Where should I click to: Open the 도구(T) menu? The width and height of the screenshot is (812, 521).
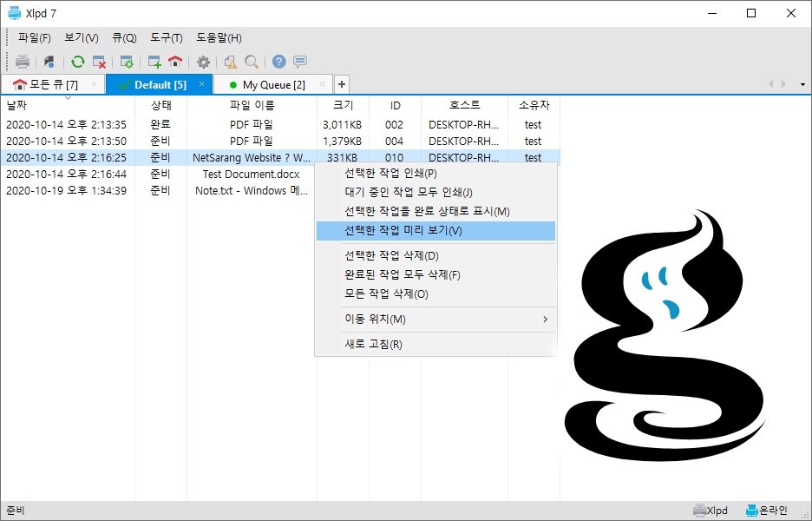click(167, 38)
